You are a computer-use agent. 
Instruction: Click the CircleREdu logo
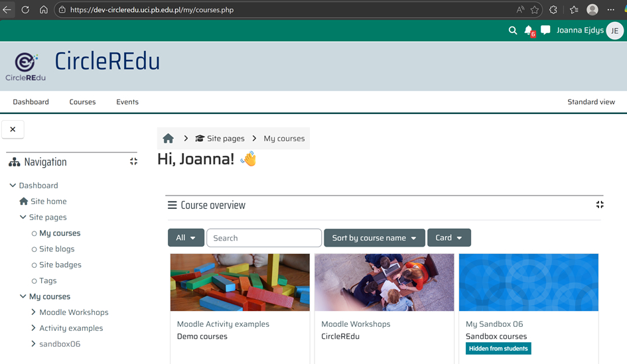click(x=26, y=66)
